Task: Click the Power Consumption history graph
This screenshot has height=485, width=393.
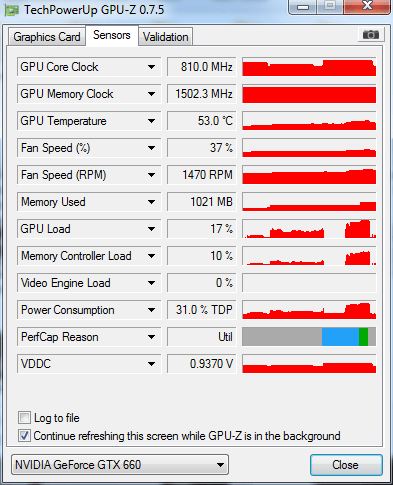Action: pyautogui.click(x=309, y=310)
